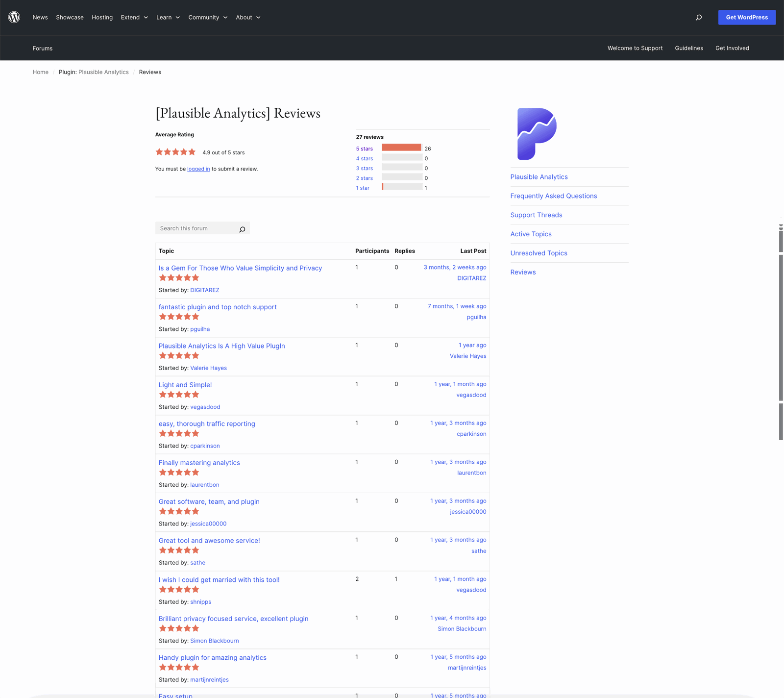Image resolution: width=784 pixels, height=698 pixels.
Task: Select Hosting in the navigation bar
Action: pos(102,17)
